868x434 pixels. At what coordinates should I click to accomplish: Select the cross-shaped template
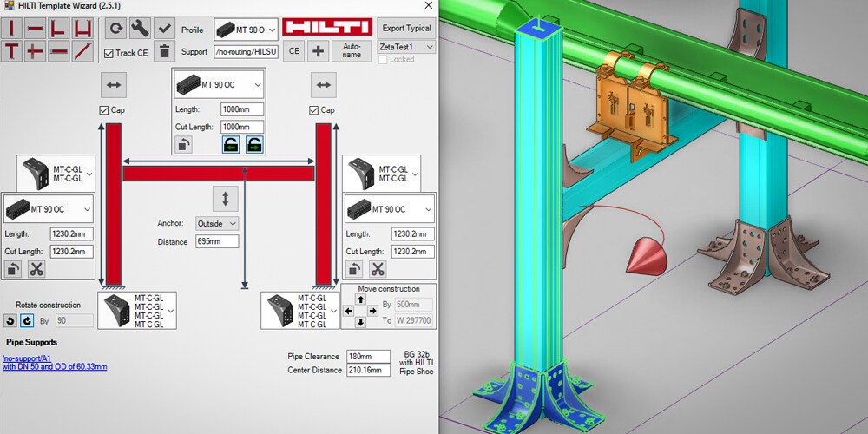(x=36, y=51)
